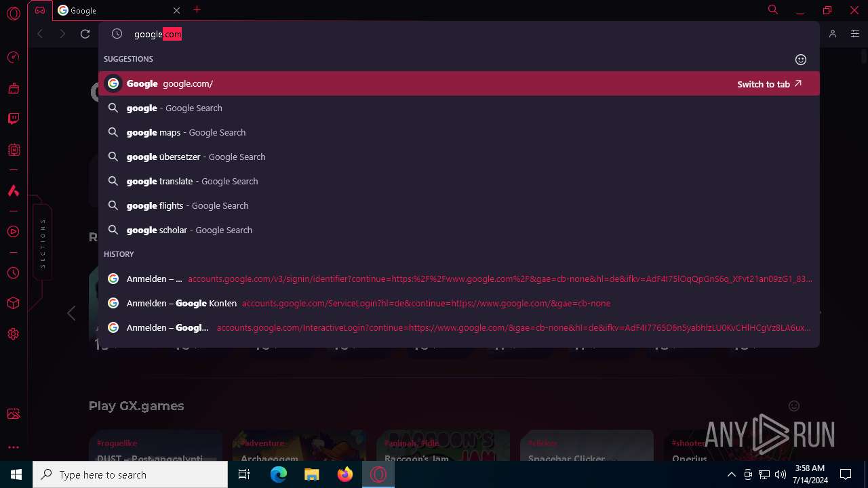The width and height of the screenshot is (868, 488).
Task: Click Play GX.games feedback smiley
Action: 794,406
